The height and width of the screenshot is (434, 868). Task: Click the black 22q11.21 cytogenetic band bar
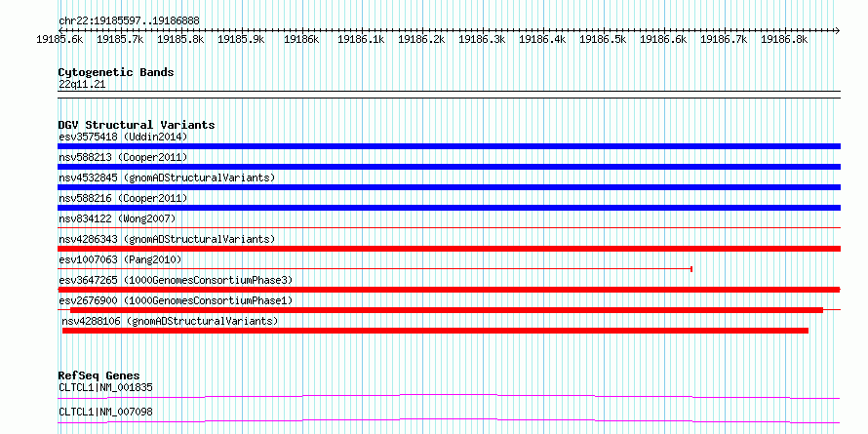[449, 95]
